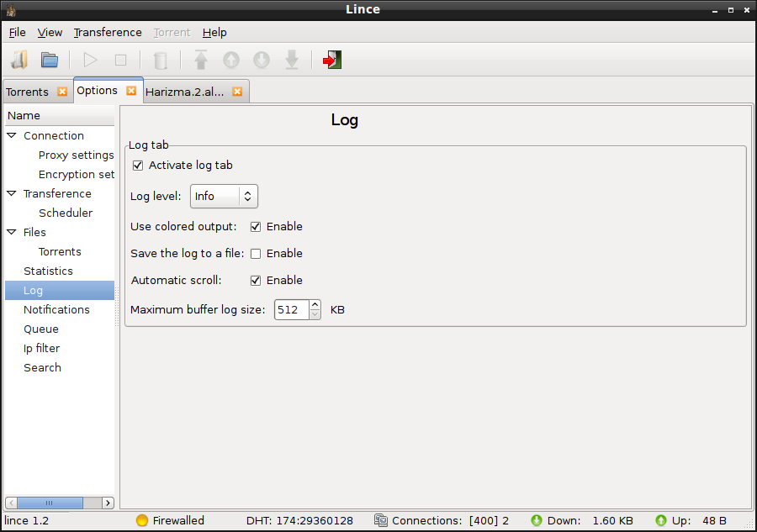Open the View menu
Viewport: 757px width, 532px height.
coord(50,32)
